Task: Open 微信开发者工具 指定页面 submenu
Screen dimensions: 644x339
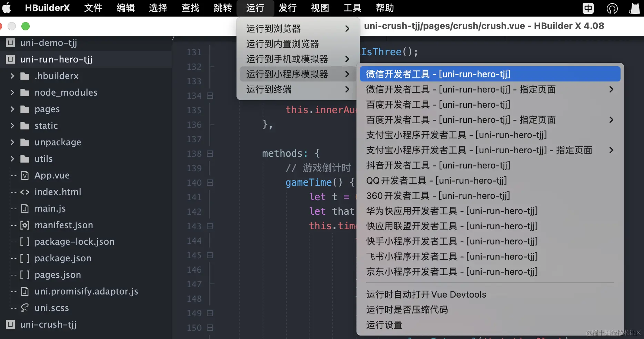Action: [x=490, y=89]
